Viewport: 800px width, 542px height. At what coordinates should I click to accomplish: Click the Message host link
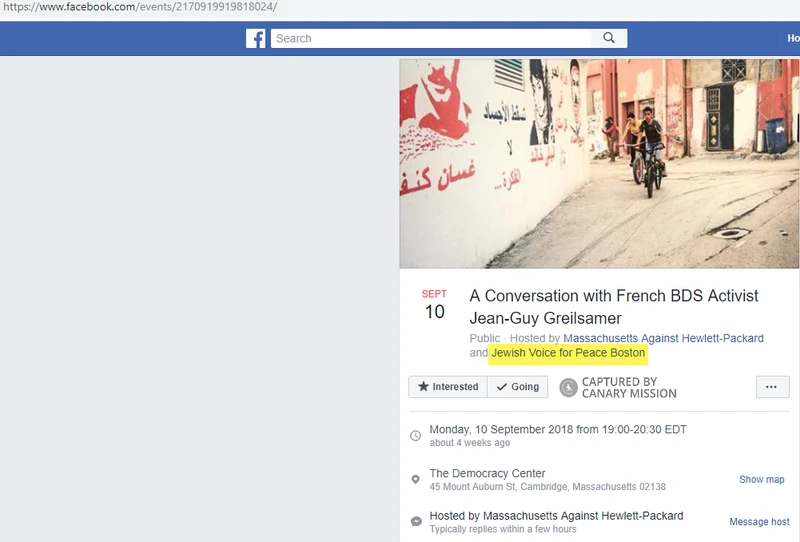tap(759, 522)
